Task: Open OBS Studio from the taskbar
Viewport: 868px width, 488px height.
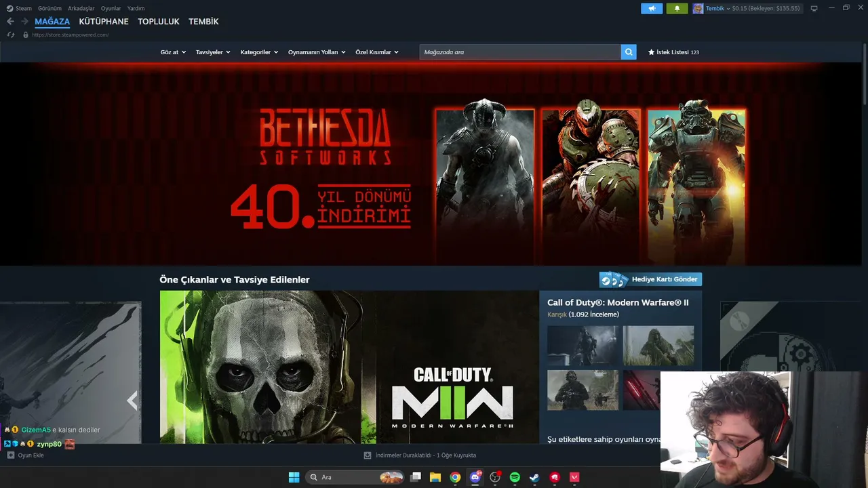Action: coord(495,477)
